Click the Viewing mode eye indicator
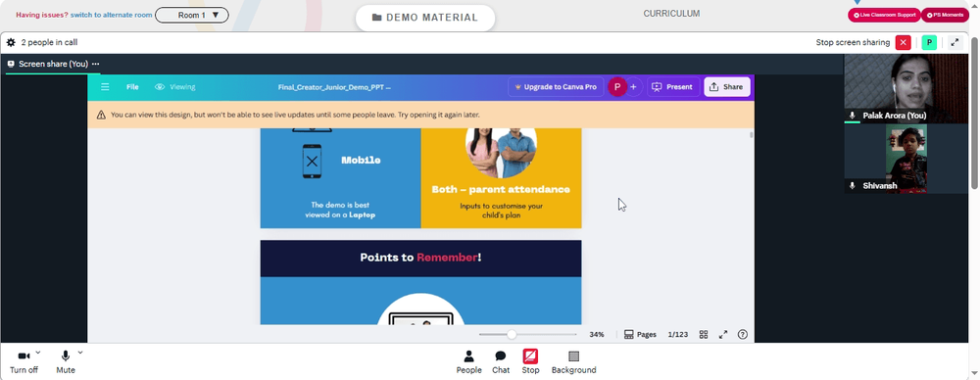Screen dimensions: 980x380 pos(175,87)
